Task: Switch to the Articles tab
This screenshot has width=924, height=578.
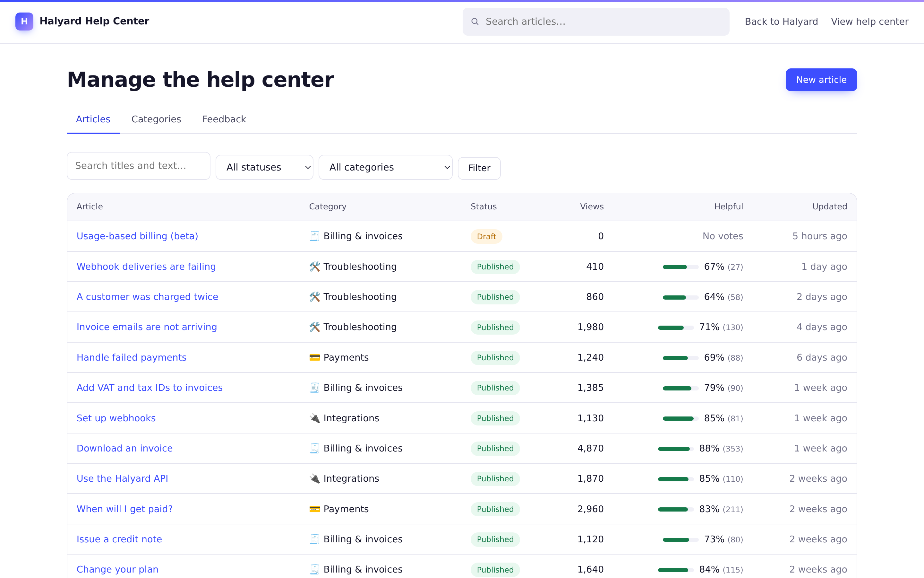Action: click(93, 119)
